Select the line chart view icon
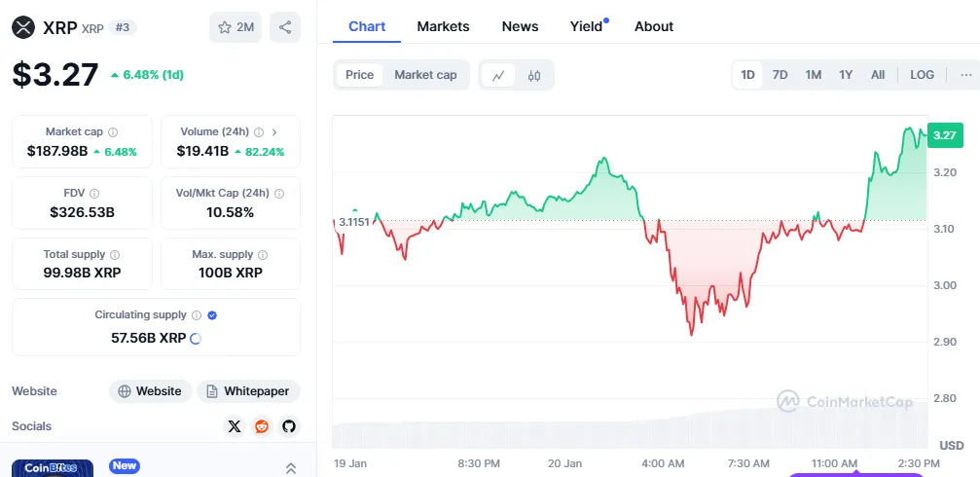Viewport: 980px width, 477px height. 498,75
